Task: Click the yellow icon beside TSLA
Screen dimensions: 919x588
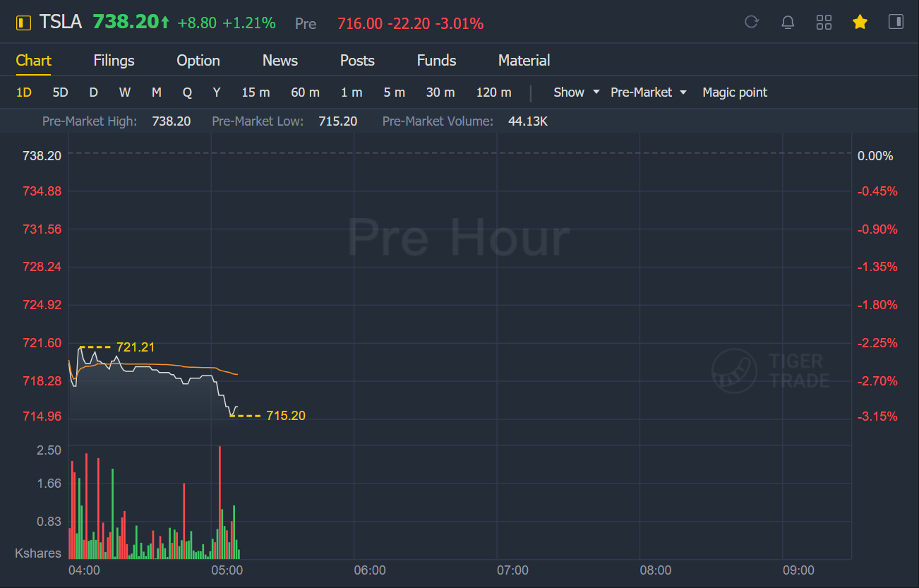Action: [x=24, y=23]
